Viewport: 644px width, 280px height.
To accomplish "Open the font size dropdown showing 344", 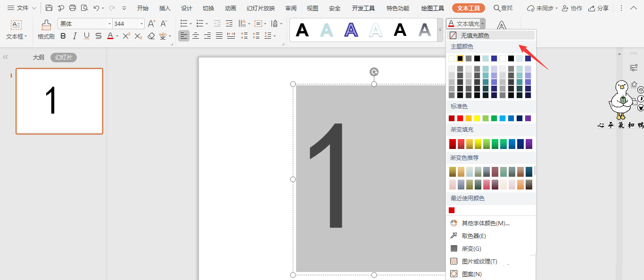I will tap(142, 24).
